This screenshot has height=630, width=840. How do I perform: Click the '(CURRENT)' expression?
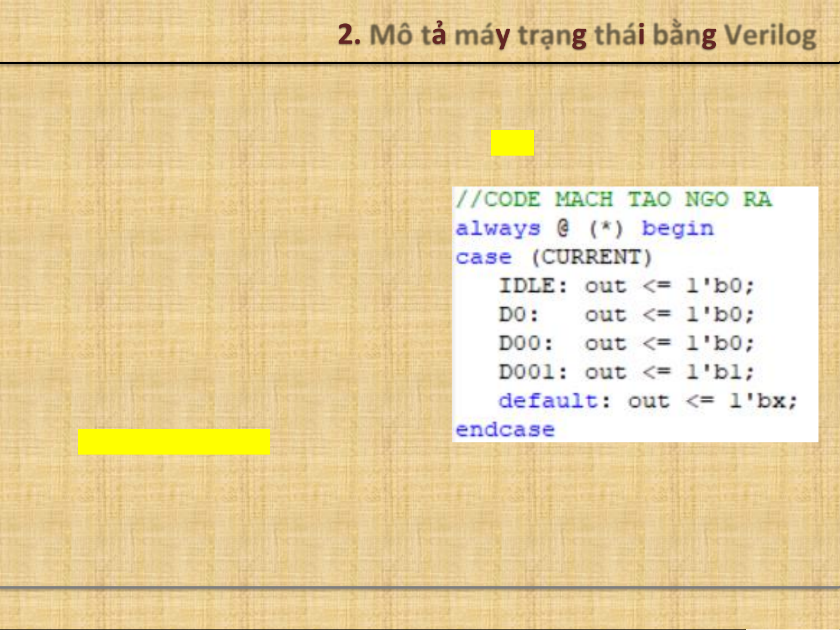pyautogui.click(x=592, y=257)
